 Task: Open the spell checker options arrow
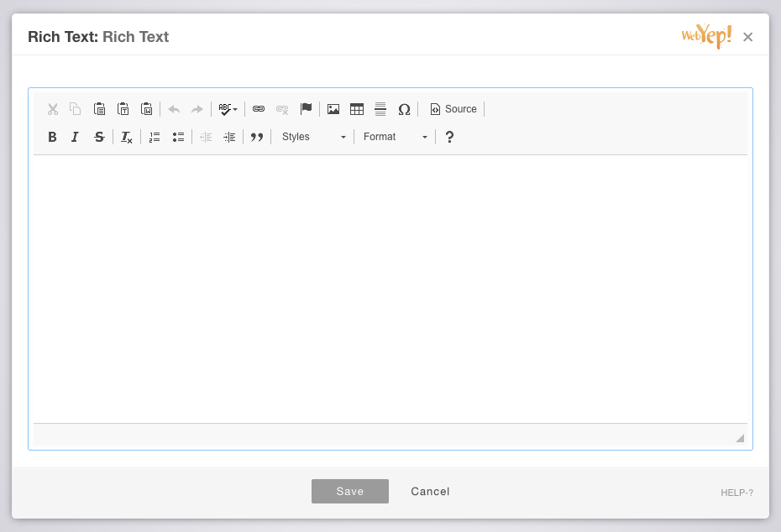tap(234, 108)
